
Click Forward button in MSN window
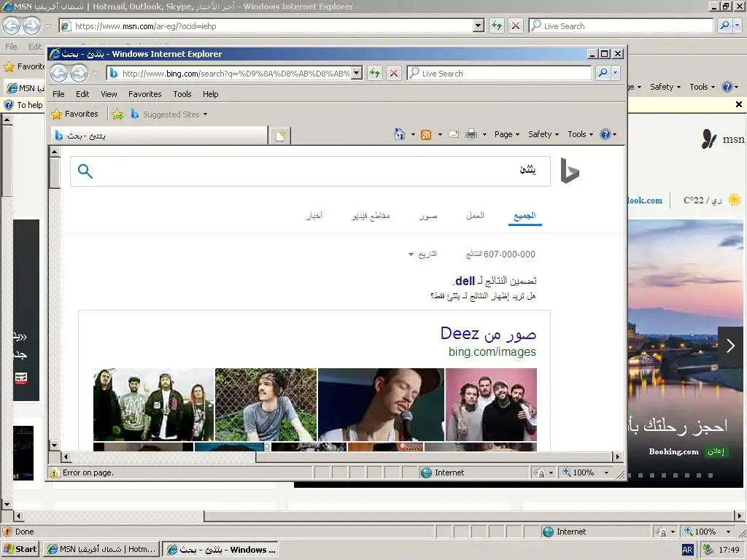click(x=32, y=26)
